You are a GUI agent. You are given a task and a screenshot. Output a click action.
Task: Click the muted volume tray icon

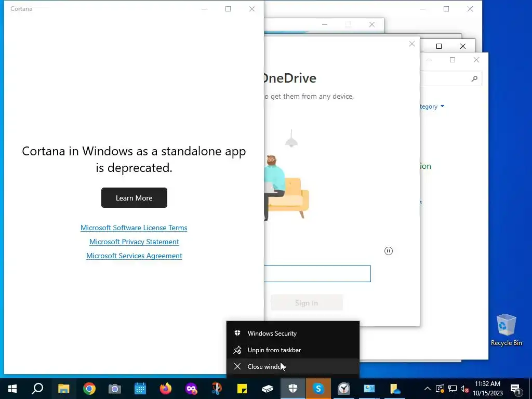[x=464, y=389]
